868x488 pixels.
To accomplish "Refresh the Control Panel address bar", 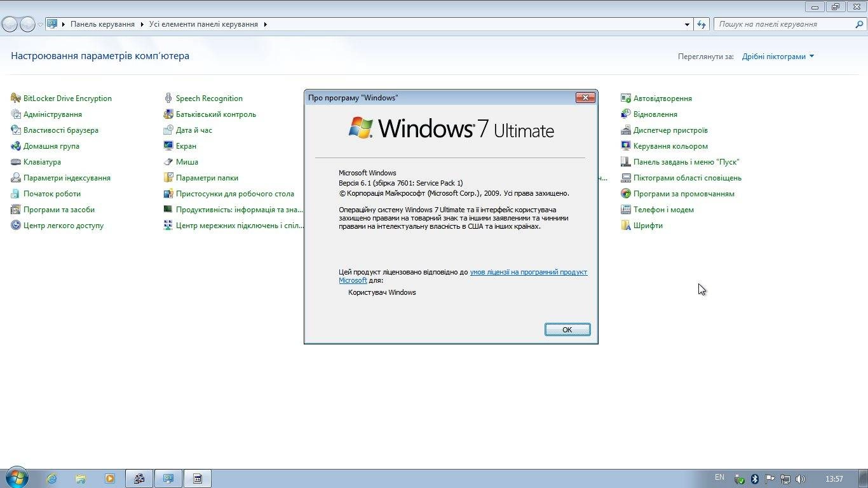I will (x=702, y=24).
